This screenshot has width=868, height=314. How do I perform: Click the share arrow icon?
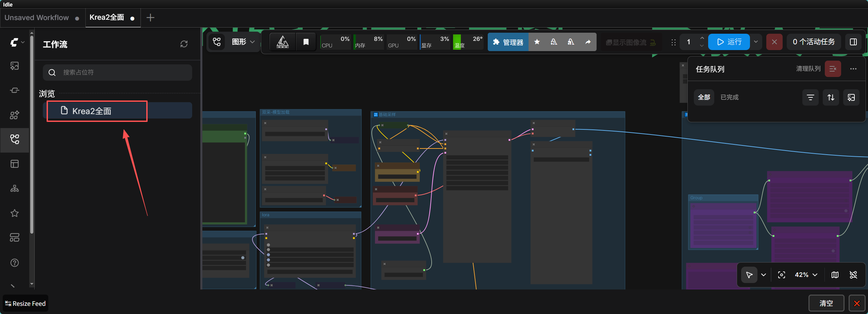tap(588, 42)
